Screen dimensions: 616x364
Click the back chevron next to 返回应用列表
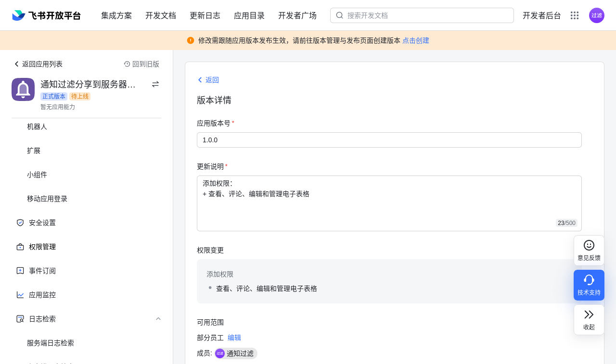[x=16, y=64]
